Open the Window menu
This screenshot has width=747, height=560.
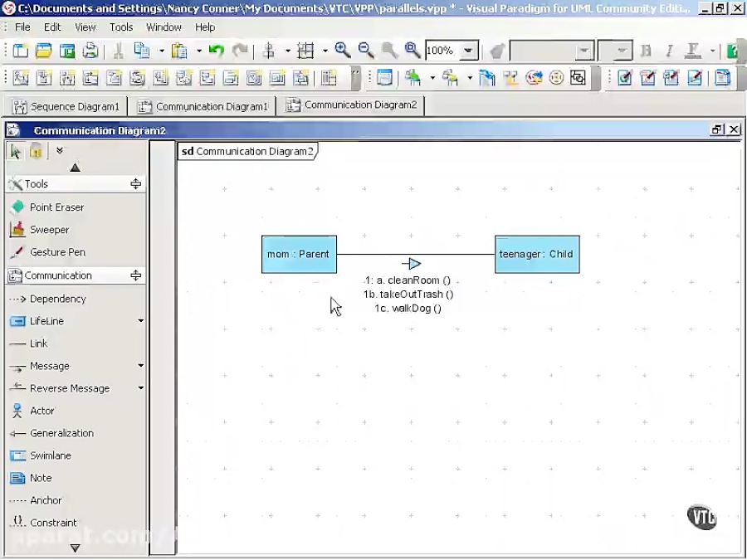tap(164, 27)
